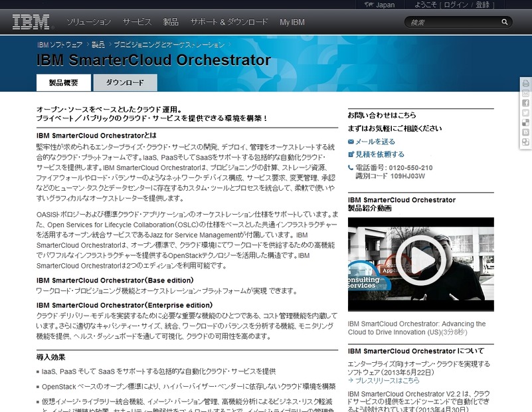Image resolution: width=532 pixels, height=412 pixels.
Task: Click the phone icon beside 電話番号
Action: coord(351,167)
